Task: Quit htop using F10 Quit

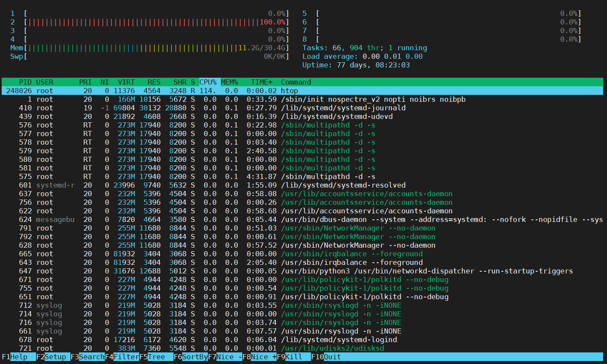Action: [x=332, y=357]
